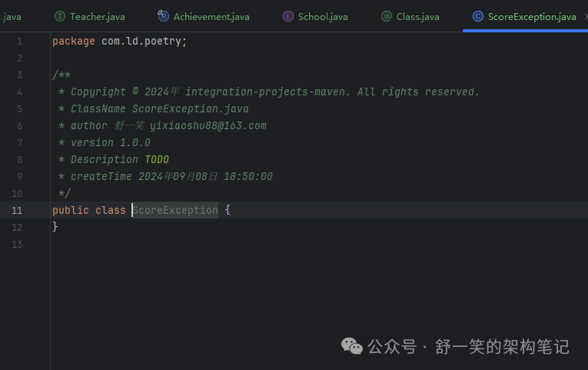The image size is (588, 370).
Task: Click the Teacher.java interface file icon
Action: (60, 16)
